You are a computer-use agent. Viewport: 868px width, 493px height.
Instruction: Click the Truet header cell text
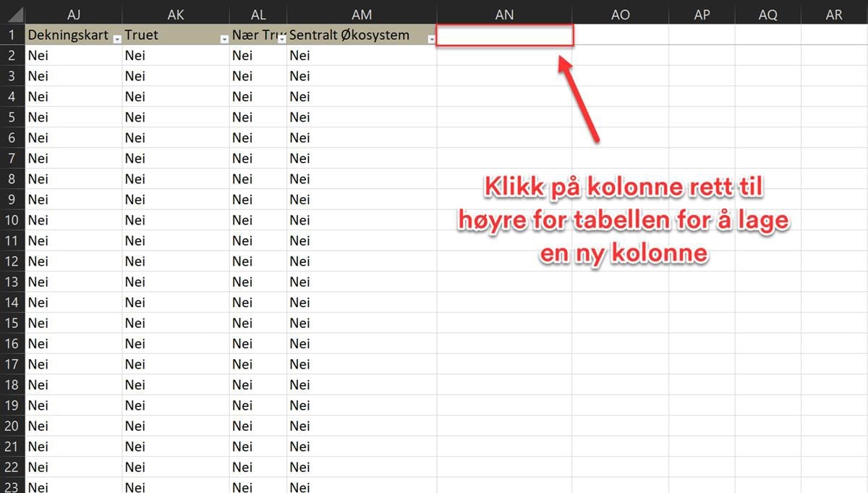(142, 35)
